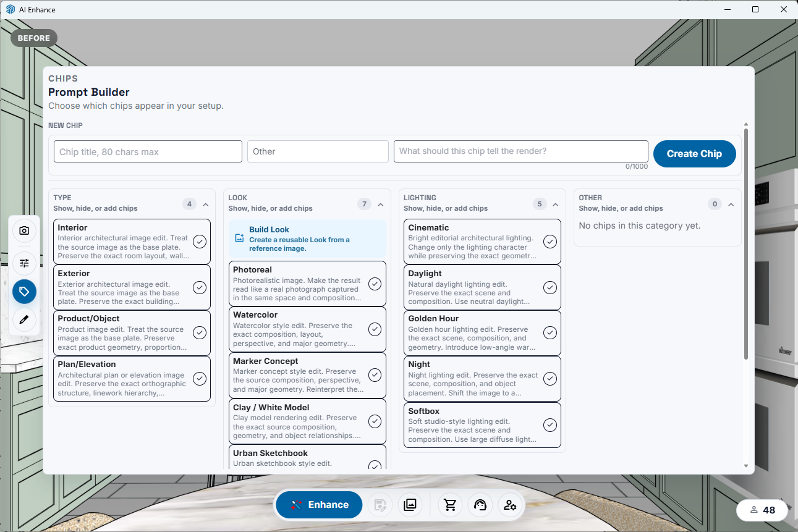Click the LIGHTING chip count badge 5

tap(540, 205)
